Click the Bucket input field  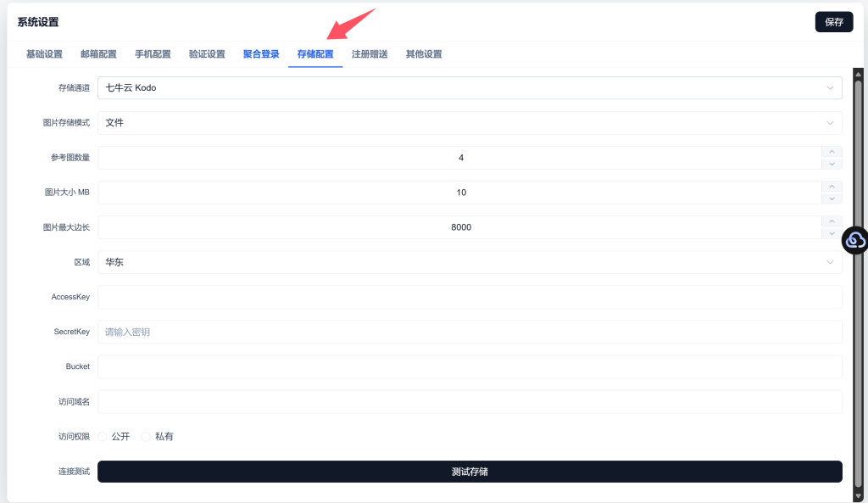point(470,366)
